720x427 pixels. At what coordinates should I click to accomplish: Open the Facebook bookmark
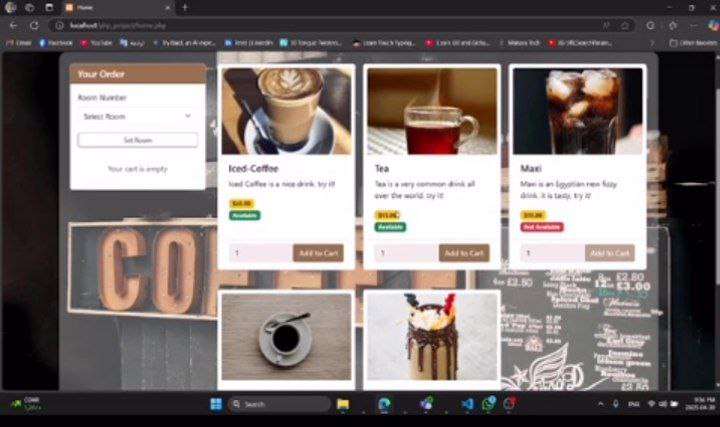coord(57,43)
